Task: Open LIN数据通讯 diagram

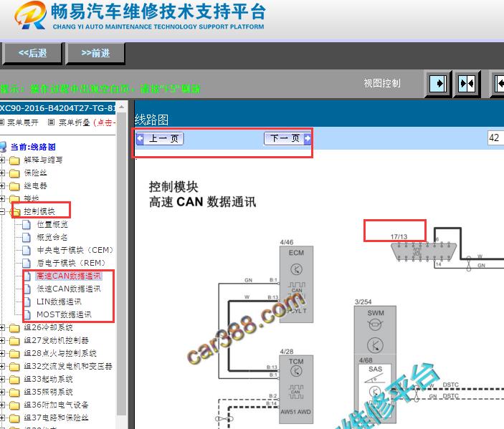Action: coord(59,302)
